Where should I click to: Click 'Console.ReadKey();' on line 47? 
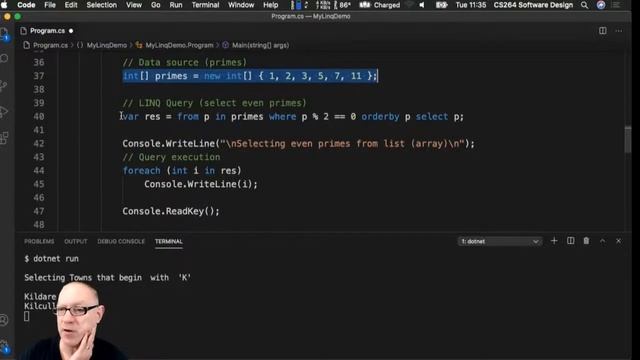pos(171,211)
